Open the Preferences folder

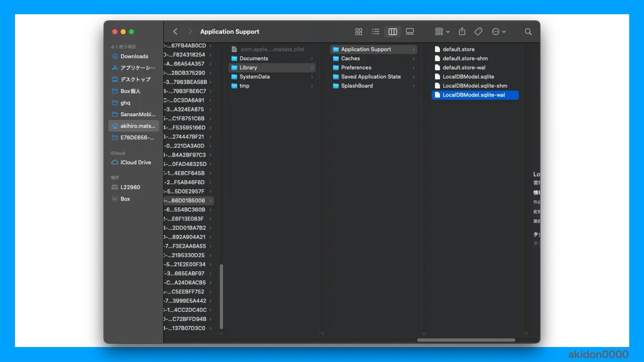pos(356,67)
